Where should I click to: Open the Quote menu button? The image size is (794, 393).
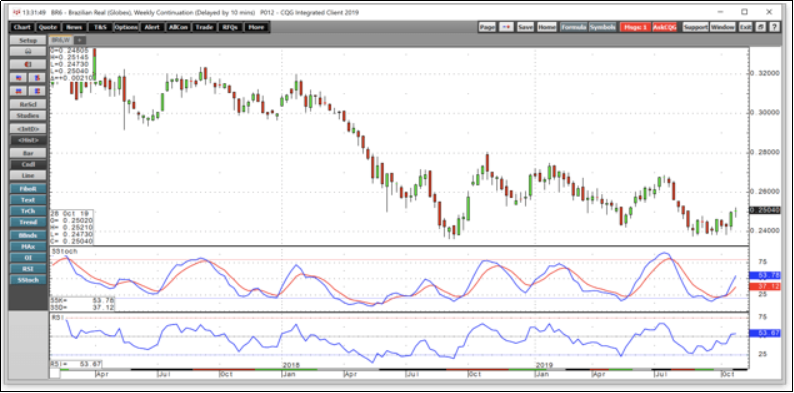(x=48, y=27)
